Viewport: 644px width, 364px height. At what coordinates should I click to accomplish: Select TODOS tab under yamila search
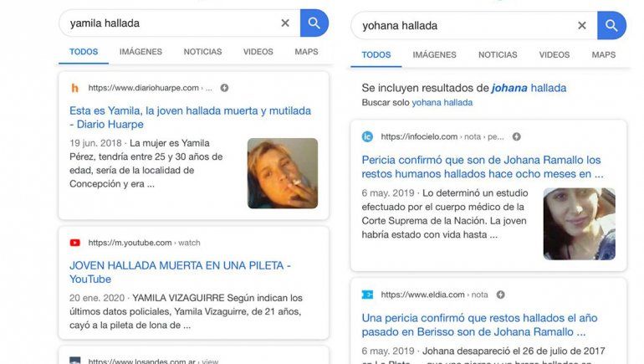click(x=84, y=52)
